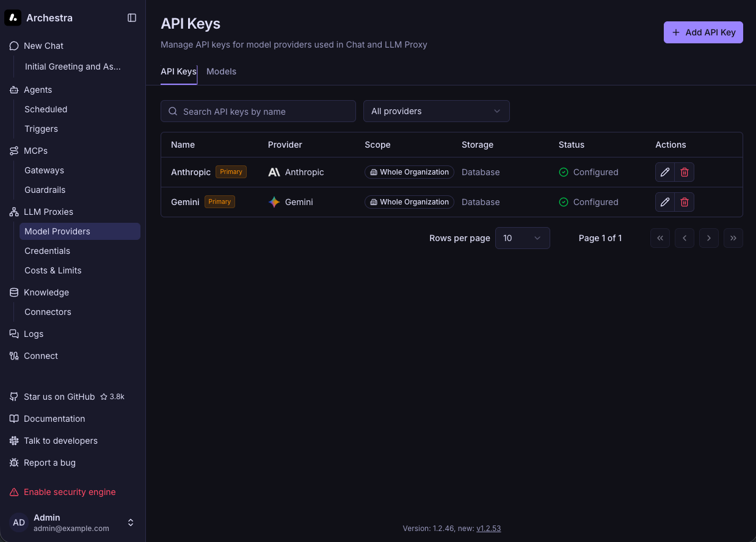
Task: Open the All providers filter dropdown
Action: (437, 111)
